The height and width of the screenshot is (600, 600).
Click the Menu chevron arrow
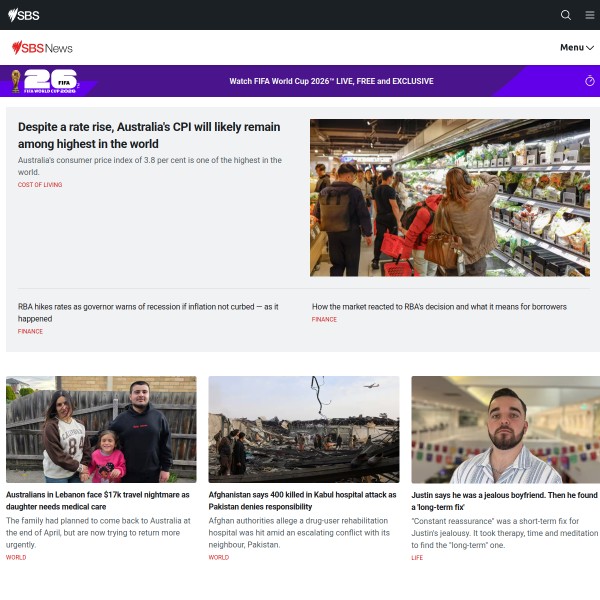pos(590,48)
